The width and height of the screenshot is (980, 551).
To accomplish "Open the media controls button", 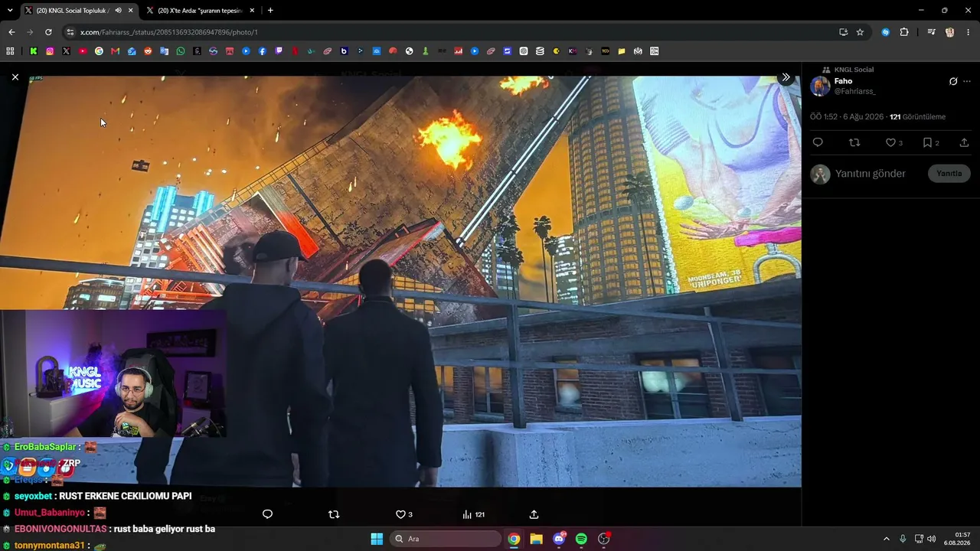I will tap(931, 32).
